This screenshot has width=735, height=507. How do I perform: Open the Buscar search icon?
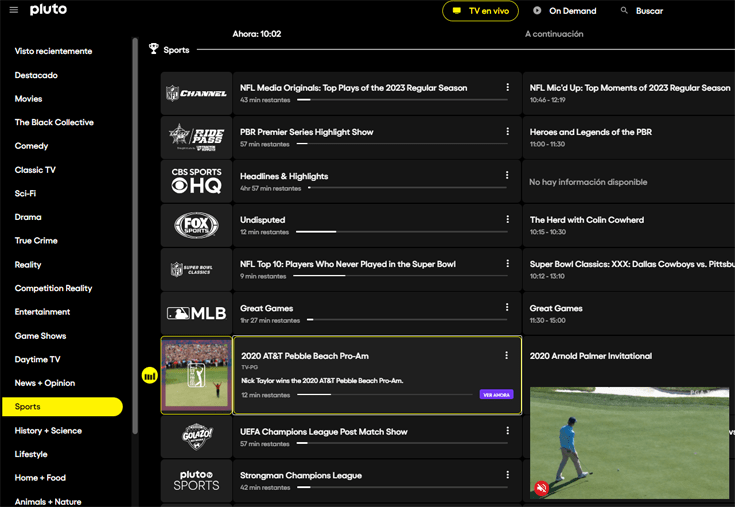pos(624,10)
